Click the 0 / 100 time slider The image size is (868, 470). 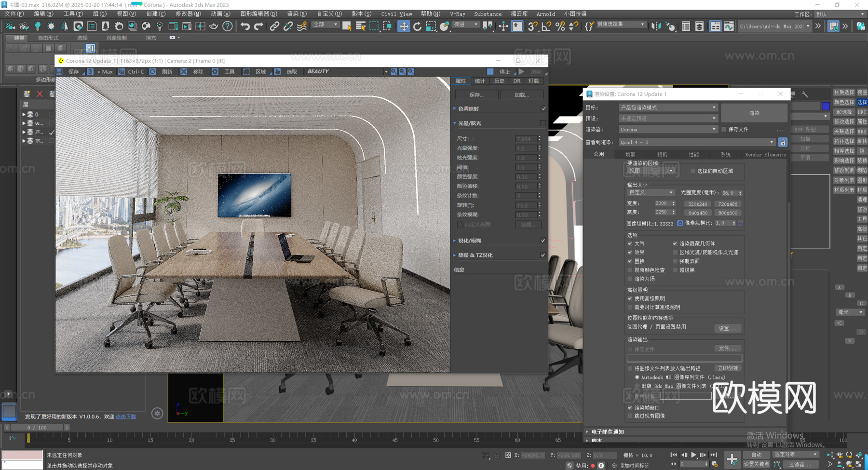coord(37,427)
